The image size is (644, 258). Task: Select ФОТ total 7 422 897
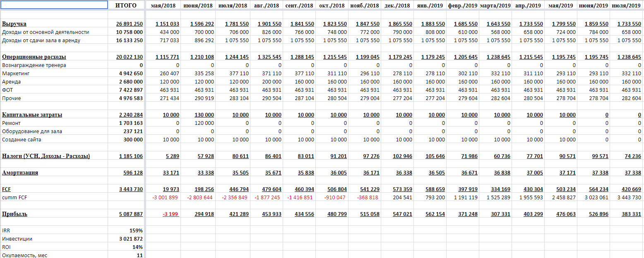[x=126, y=90]
